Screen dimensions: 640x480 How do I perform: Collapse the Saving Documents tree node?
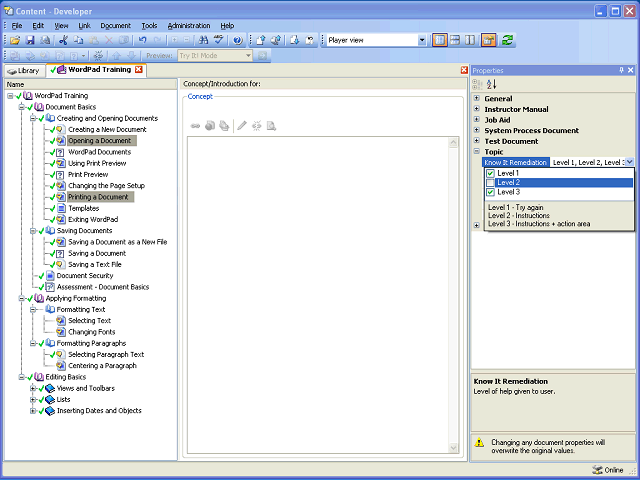(x=33, y=231)
